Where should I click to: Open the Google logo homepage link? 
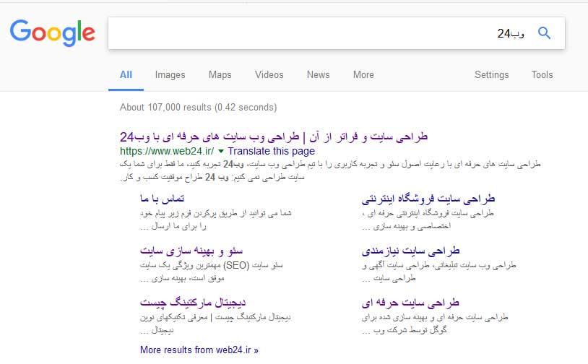(x=53, y=33)
